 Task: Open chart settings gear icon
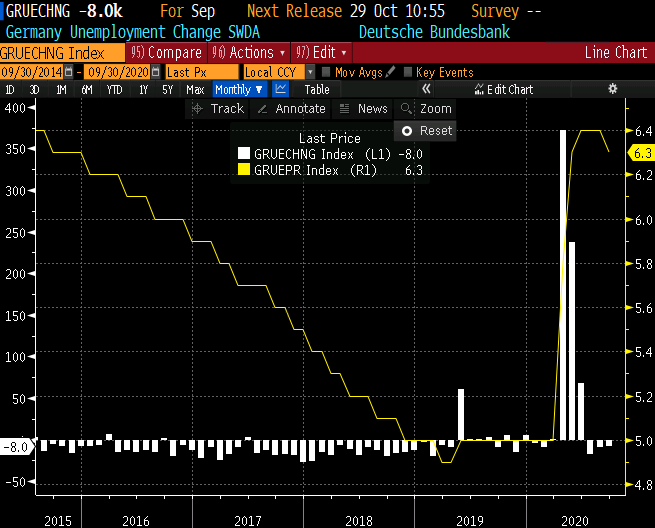click(x=612, y=90)
